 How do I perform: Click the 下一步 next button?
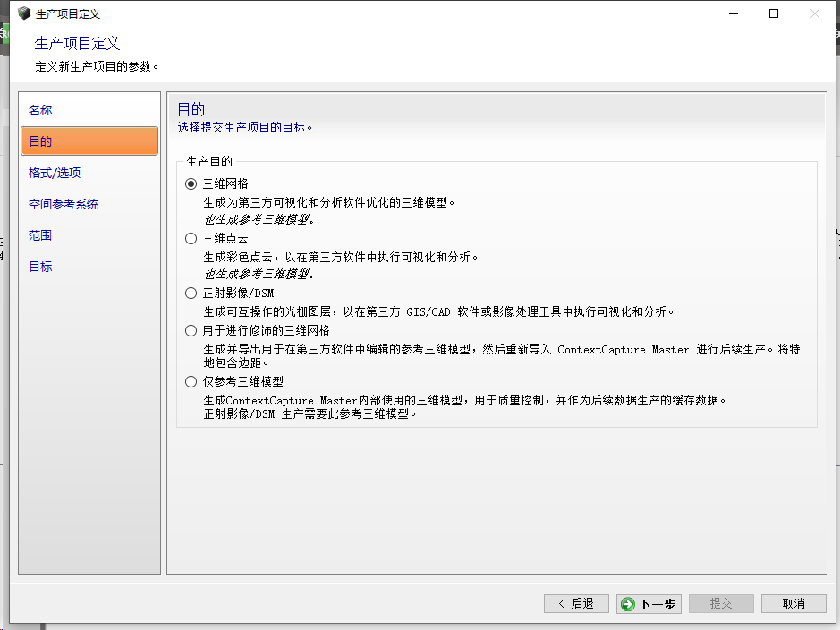(649, 604)
